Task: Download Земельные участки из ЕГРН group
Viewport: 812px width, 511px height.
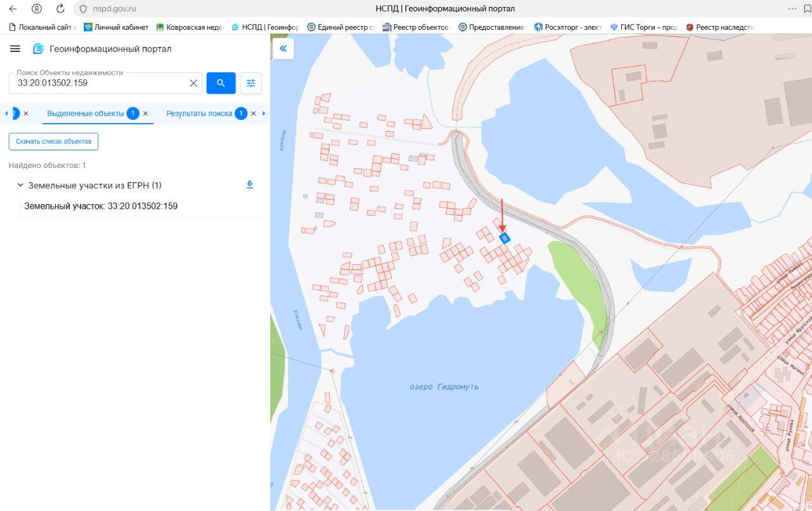Action: [250, 184]
